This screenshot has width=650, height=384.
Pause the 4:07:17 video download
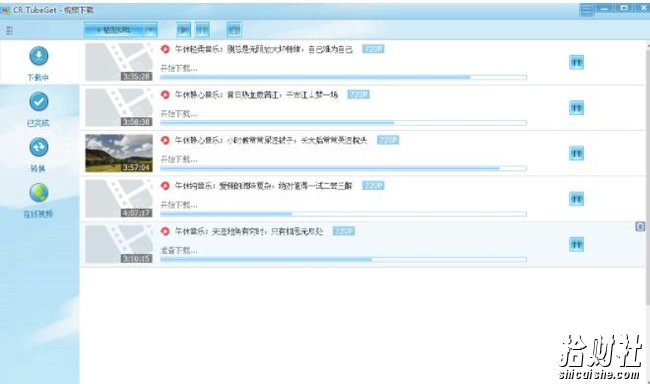click(576, 199)
